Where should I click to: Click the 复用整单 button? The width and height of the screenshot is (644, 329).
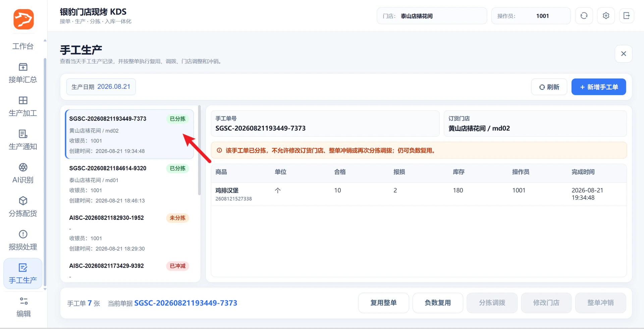coord(384,303)
